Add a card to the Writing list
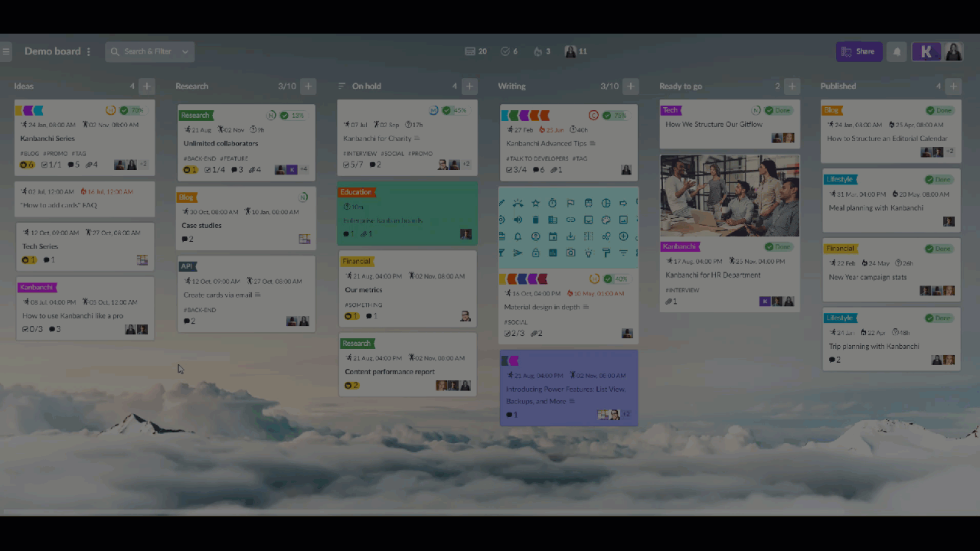 point(631,86)
